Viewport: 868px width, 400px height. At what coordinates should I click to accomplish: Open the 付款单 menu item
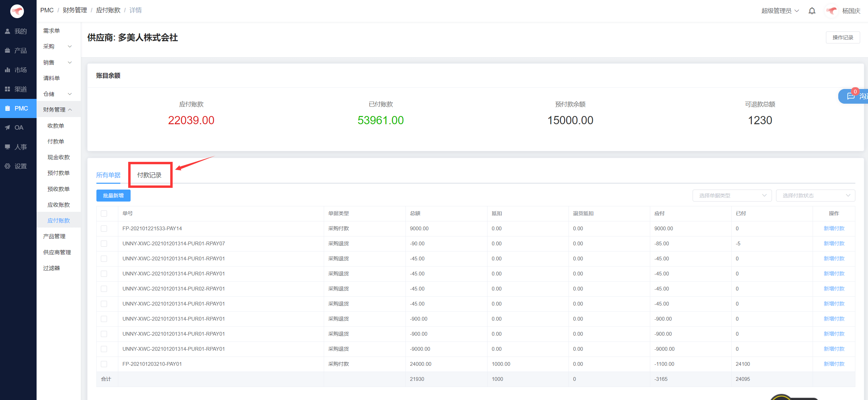tap(56, 141)
